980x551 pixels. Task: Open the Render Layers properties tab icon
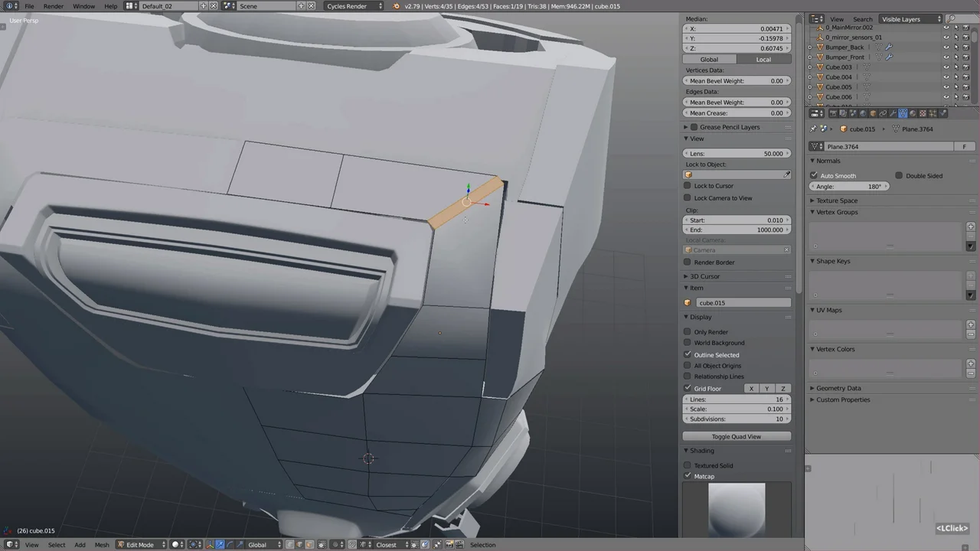(843, 113)
